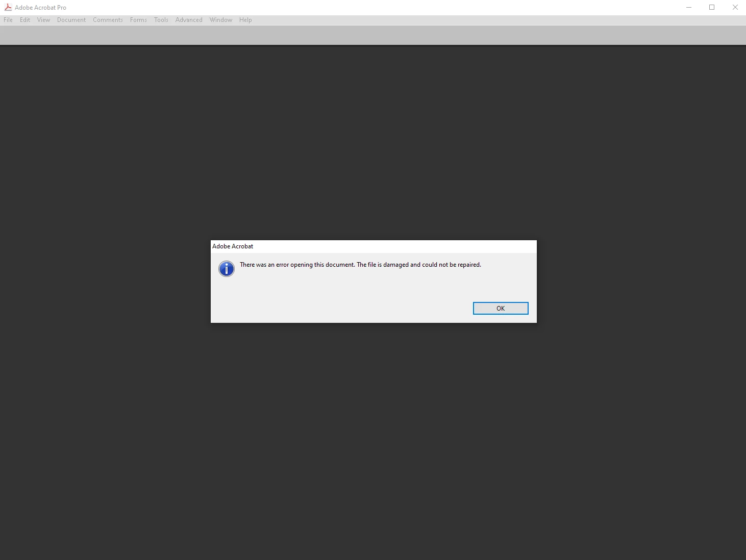The width and height of the screenshot is (746, 560).
Task: Open the Tools menu
Action: (161, 20)
